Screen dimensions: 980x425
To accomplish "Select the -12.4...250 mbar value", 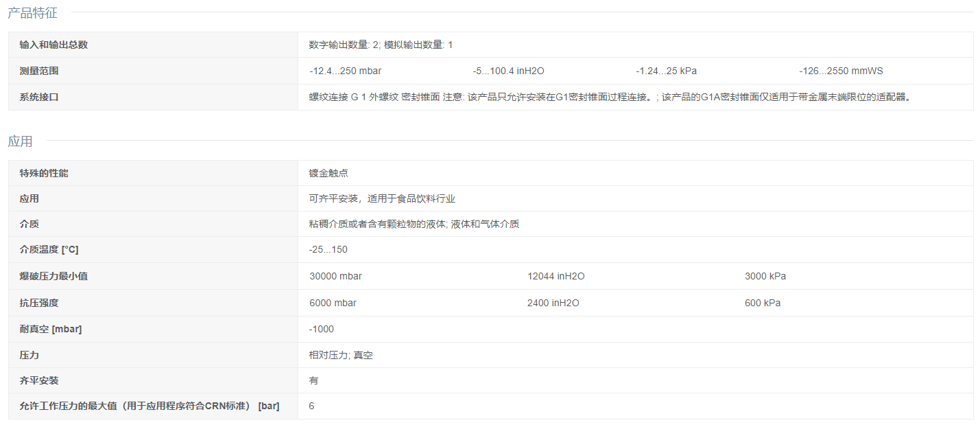I will [x=345, y=71].
